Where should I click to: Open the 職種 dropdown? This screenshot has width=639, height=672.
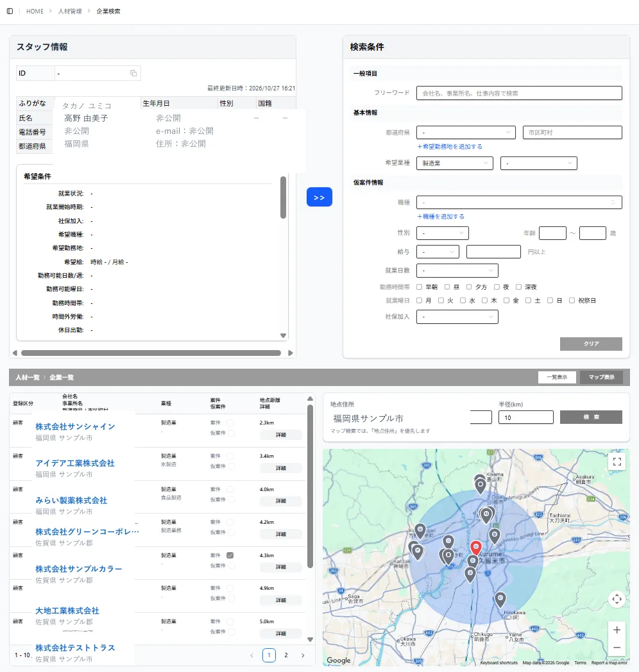pos(519,202)
